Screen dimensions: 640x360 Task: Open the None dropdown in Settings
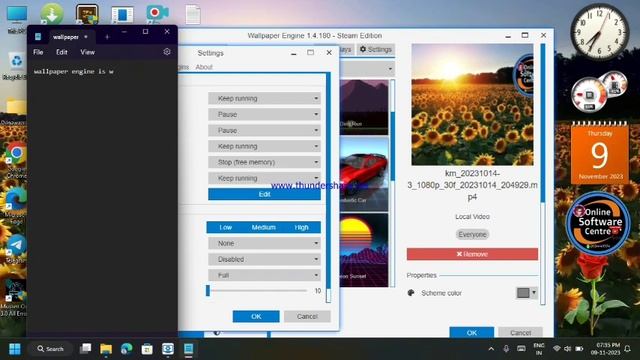pos(264,243)
